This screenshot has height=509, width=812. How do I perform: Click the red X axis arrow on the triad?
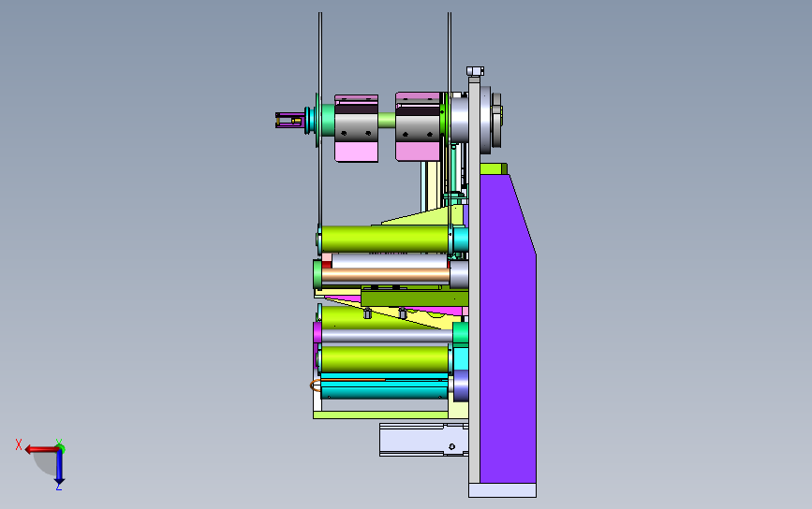coord(40,449)
